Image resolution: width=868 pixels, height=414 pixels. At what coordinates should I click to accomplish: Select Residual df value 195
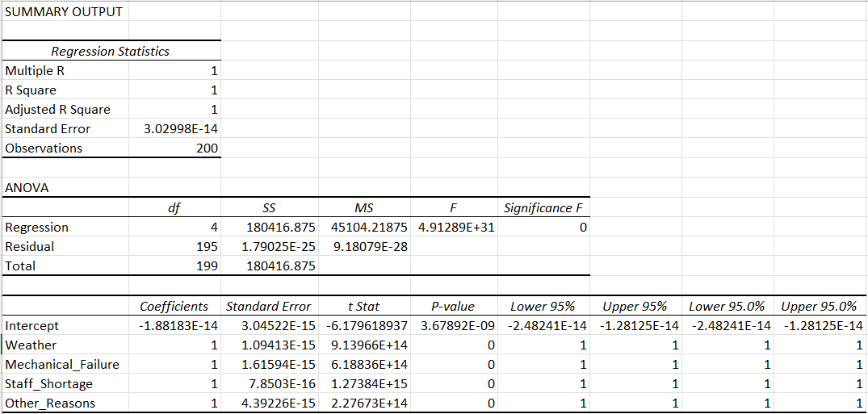(175, 247)
